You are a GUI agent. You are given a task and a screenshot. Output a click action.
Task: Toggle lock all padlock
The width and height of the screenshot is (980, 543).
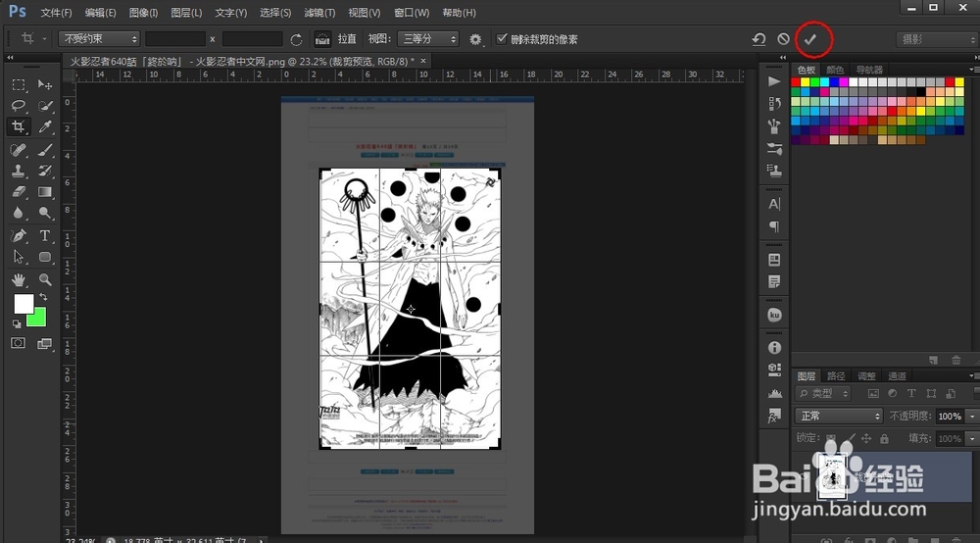(x=884, y=439)
